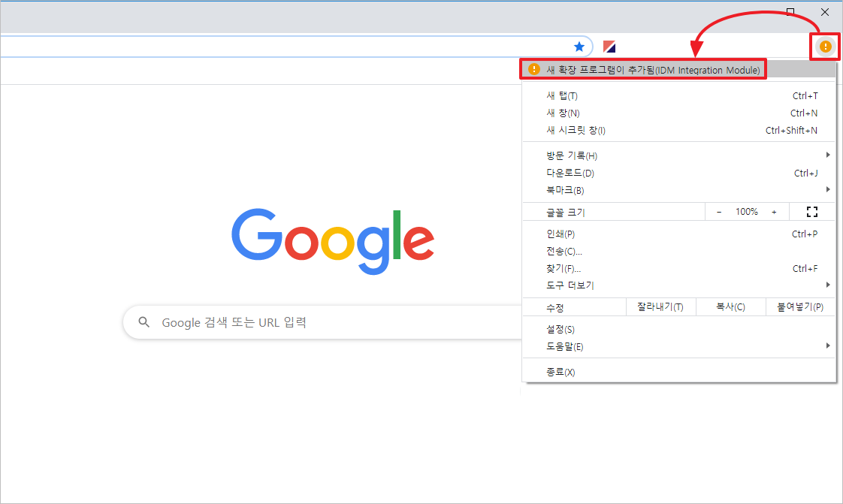This screenshot has width=843, height=504.
Task: Click 잘라내기(T) cut button
Action: [660, 306]
